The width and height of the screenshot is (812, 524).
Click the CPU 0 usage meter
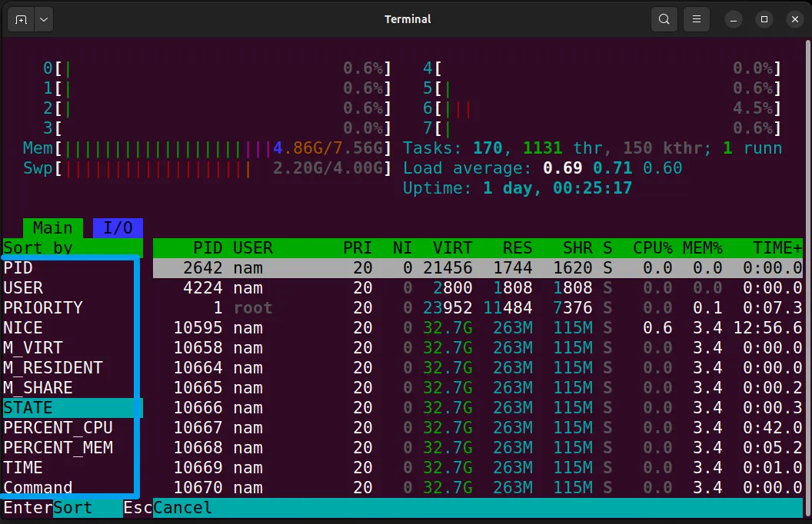[x=217, y=68]
